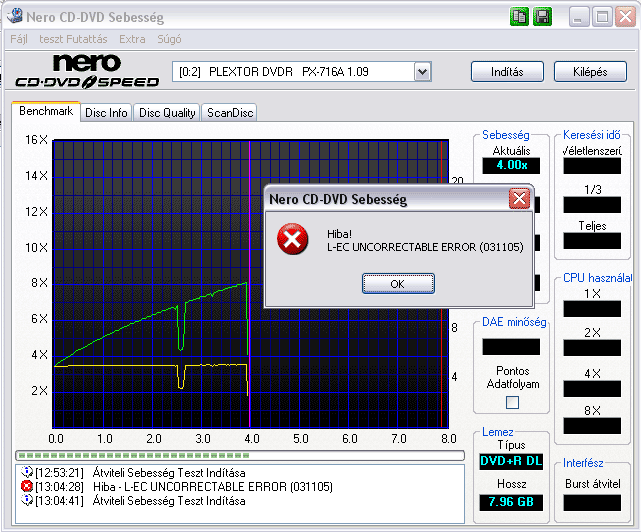The height and width of the screenshot is (532, 641).
Task: Click the Nero app icon in title bar
Action: tap(15, 16)
